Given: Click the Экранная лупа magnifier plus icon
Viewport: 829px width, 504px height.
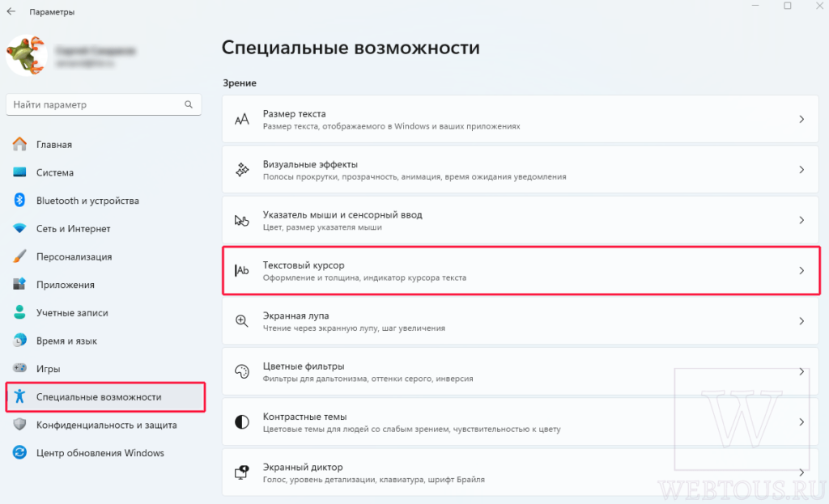Looking at the screenshot, I should point(241,320).
